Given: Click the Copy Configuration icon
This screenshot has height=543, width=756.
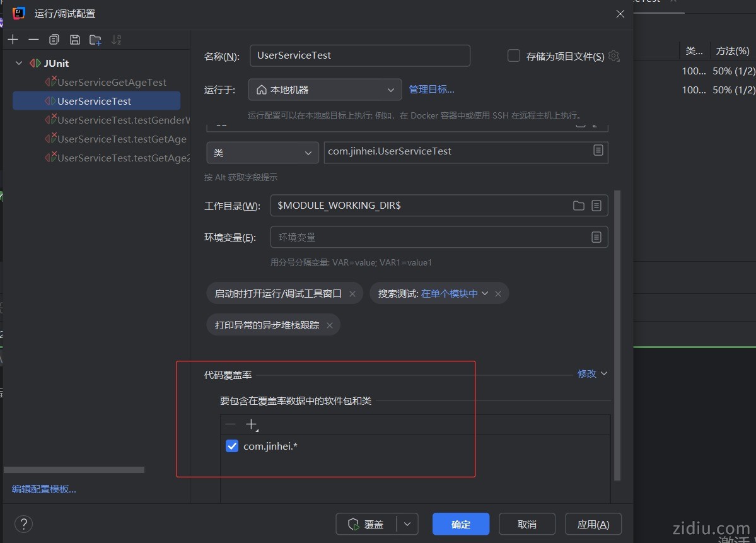Looking at the screenshot, I should [x=54, y=40].
